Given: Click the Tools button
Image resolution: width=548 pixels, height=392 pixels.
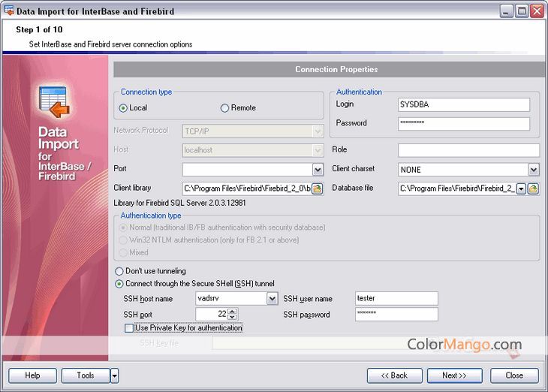Looking at the screenshot, I should click(x=86, y=375).
